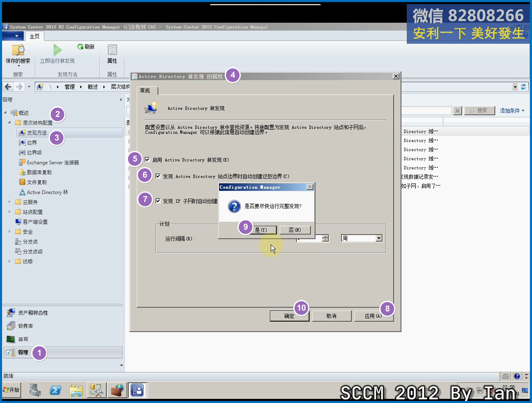Expand the 站点配置 folder
The image size is (532, 403).
[10, 212]
